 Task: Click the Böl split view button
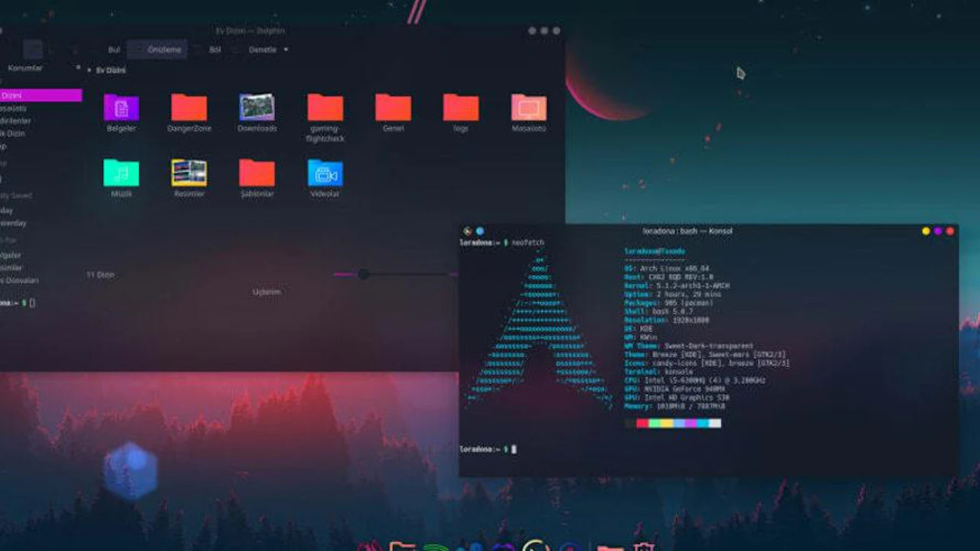coord(215,50)
